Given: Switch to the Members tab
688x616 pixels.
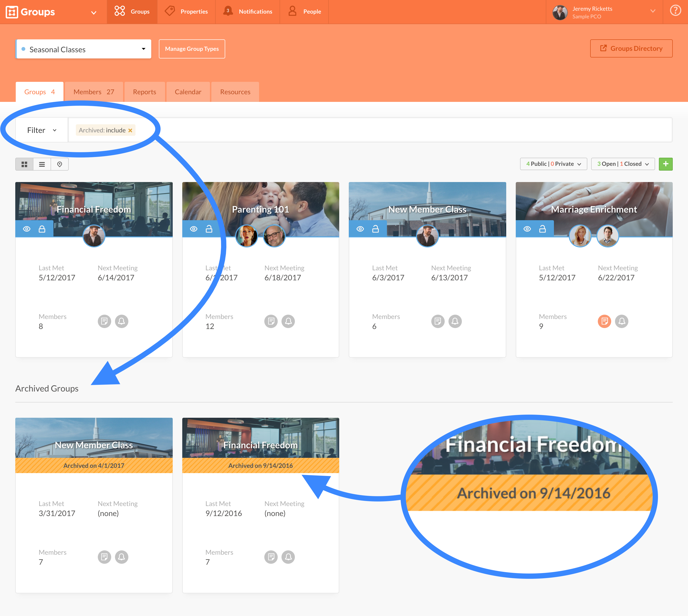Looking at the screenshot, I should point(94,92).
